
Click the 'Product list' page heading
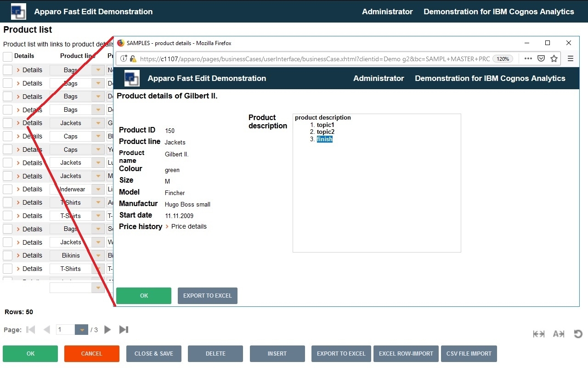coord(28,29)
